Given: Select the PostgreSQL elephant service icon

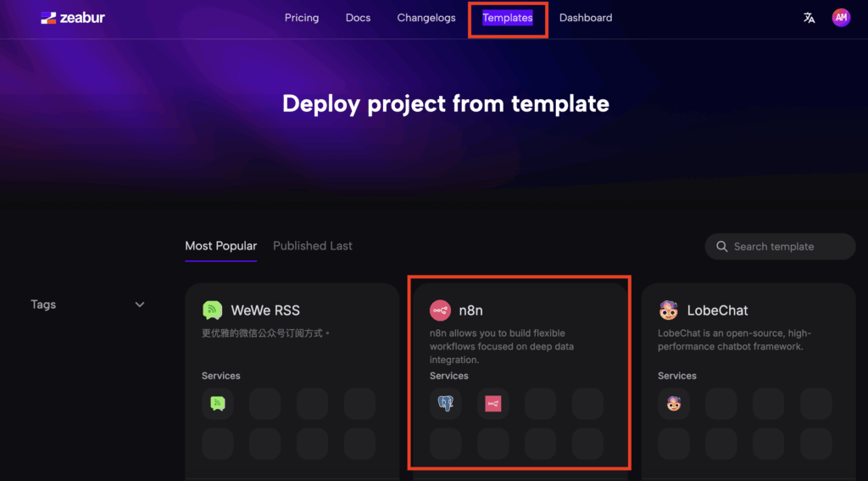Looking at the screenshot, I should click(x=446, y=404).
